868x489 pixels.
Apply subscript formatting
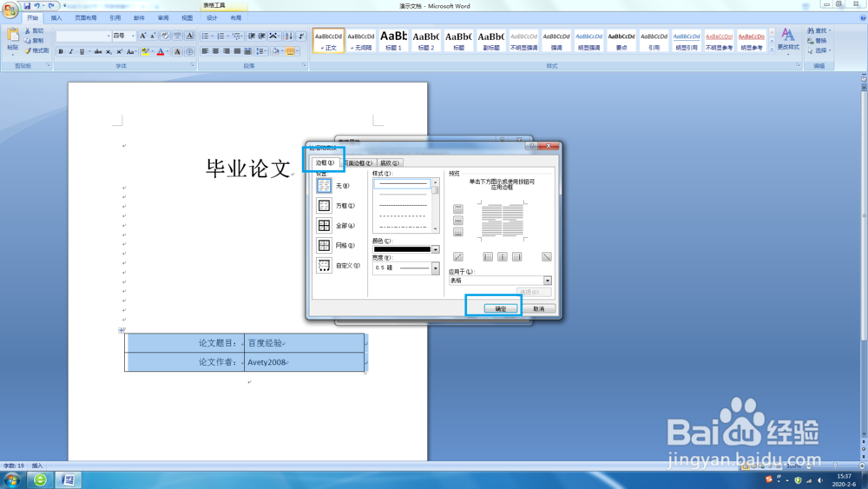point(108,51)
